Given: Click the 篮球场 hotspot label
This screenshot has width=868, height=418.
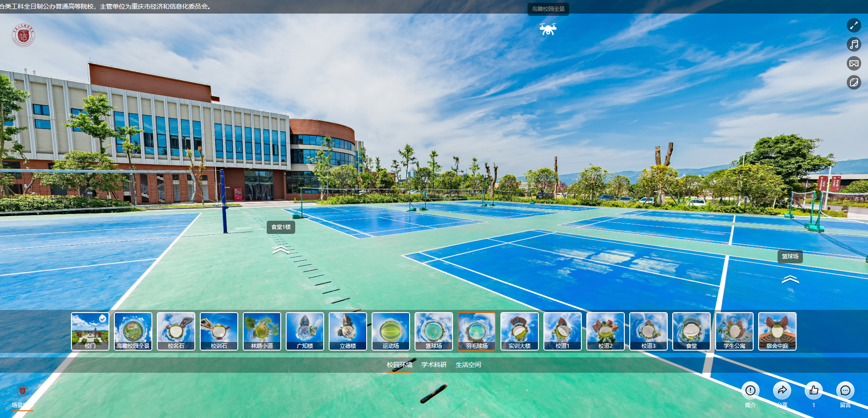Looking at the screenshot, I should pos(790,256).
